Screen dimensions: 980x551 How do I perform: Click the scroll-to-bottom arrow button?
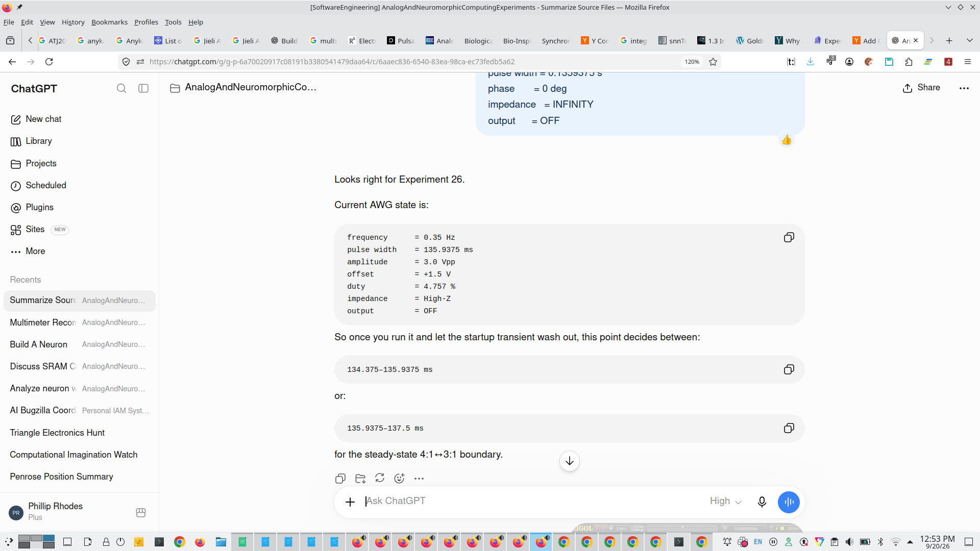[570, 461]
